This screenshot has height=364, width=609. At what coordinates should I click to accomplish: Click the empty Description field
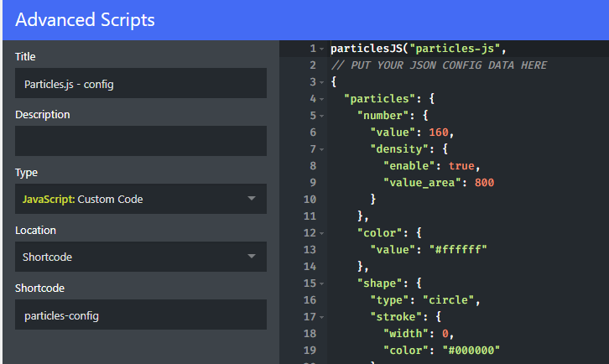141,141
